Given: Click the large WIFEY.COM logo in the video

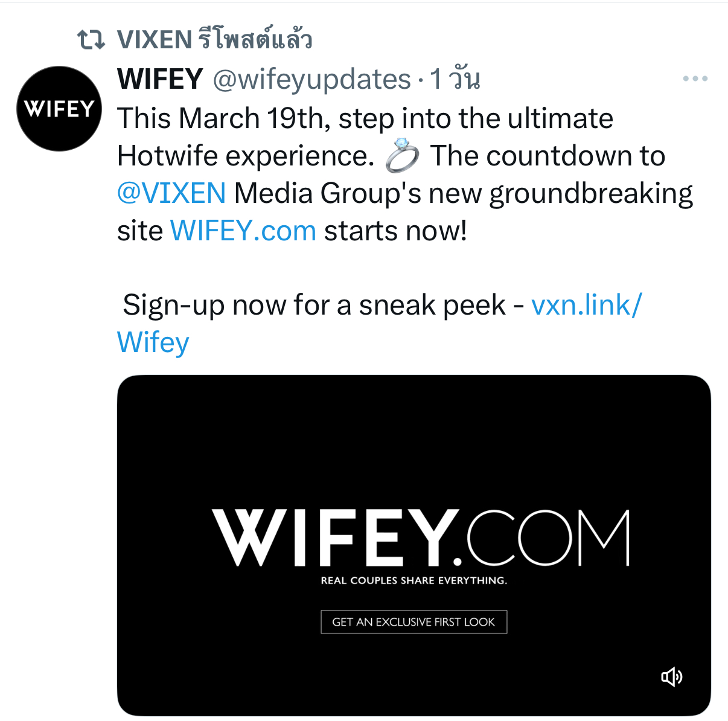Looking at the screenshot, I should point(421,537).
